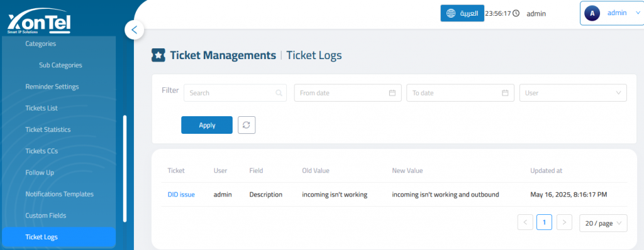
Task: Click the sidebar vertical scrollbar
Action: point(125,169)
